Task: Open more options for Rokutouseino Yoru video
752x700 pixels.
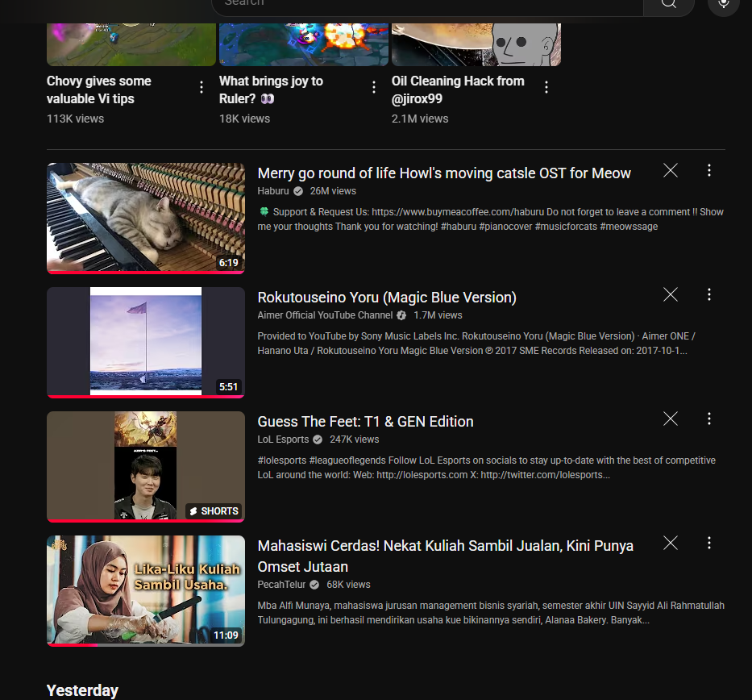Action: click(x=709, y=294)
